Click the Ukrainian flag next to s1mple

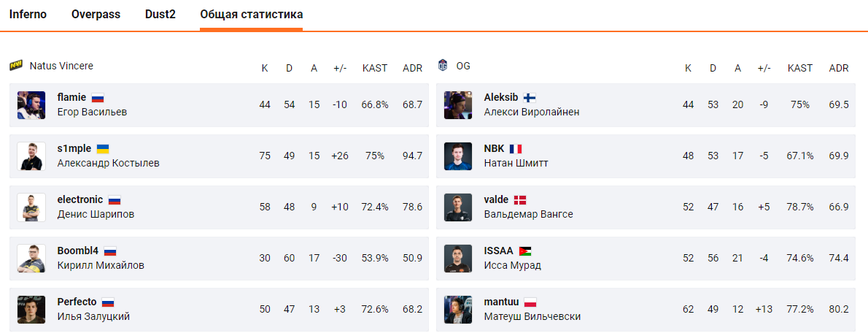103,148
